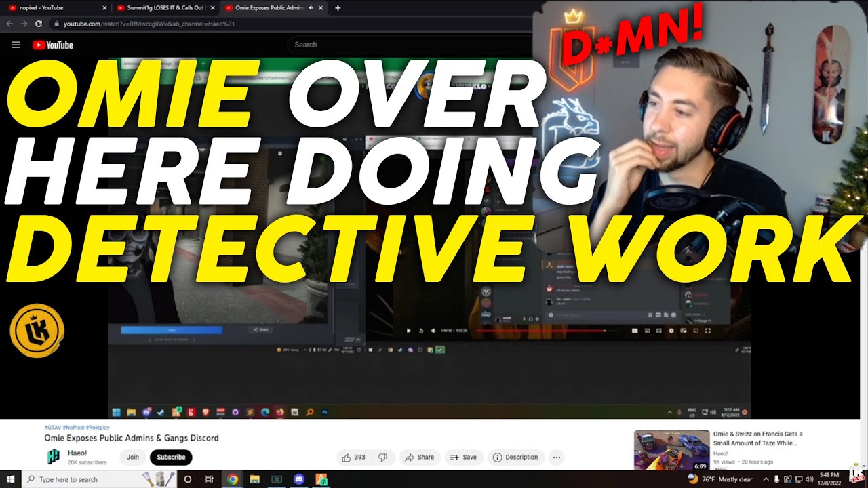Viewport: 868px width, 488px height.
Task: Toggle miniplayer in inner video controls
Action: 684,331
